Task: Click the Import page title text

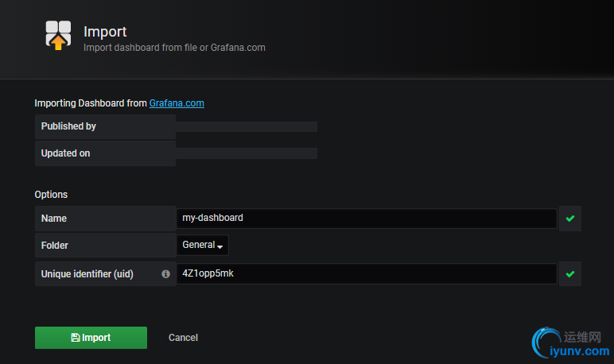Action: [x=105, y=32]
